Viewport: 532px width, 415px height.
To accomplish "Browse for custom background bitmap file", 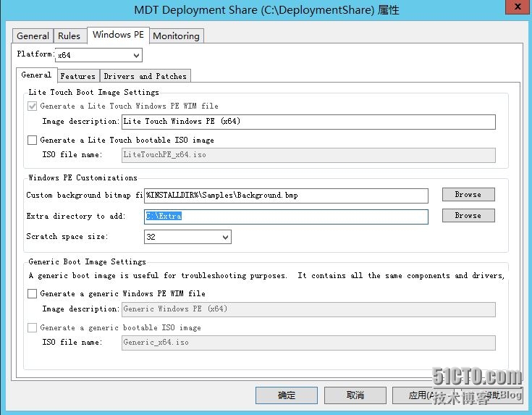I will (x=468, y=195).
